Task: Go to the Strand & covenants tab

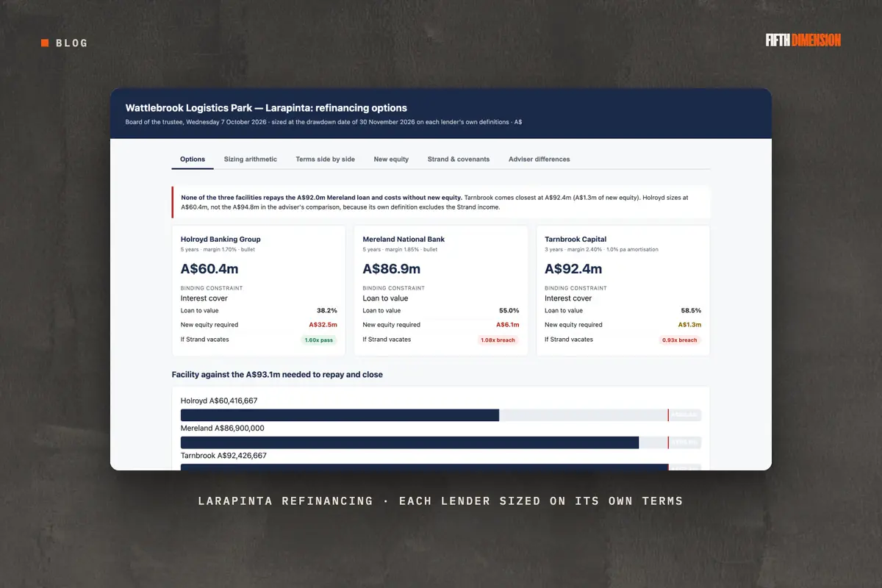Action: (x=459, y=159)
